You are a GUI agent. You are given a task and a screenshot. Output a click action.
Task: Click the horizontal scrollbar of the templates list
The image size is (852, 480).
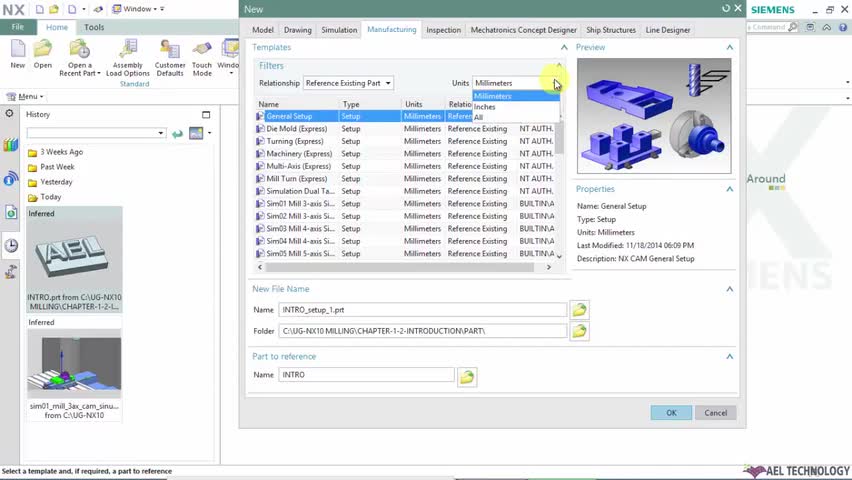pos(400,267)
